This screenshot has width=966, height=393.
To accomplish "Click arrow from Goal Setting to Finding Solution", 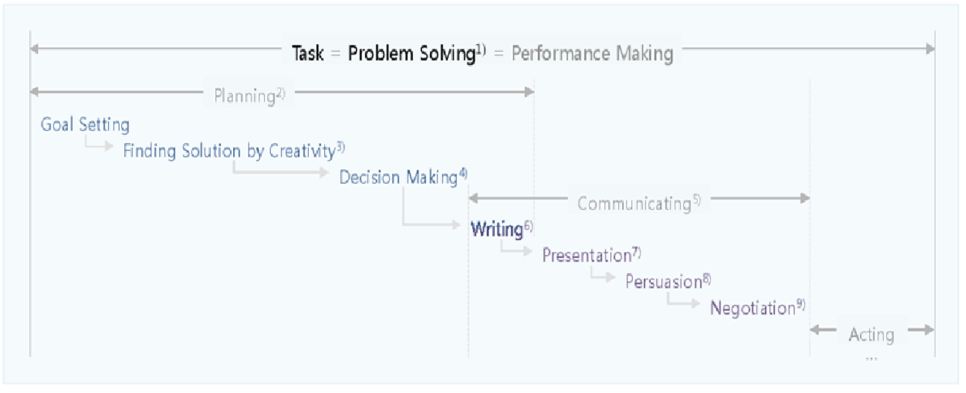I will coord(99,143).
